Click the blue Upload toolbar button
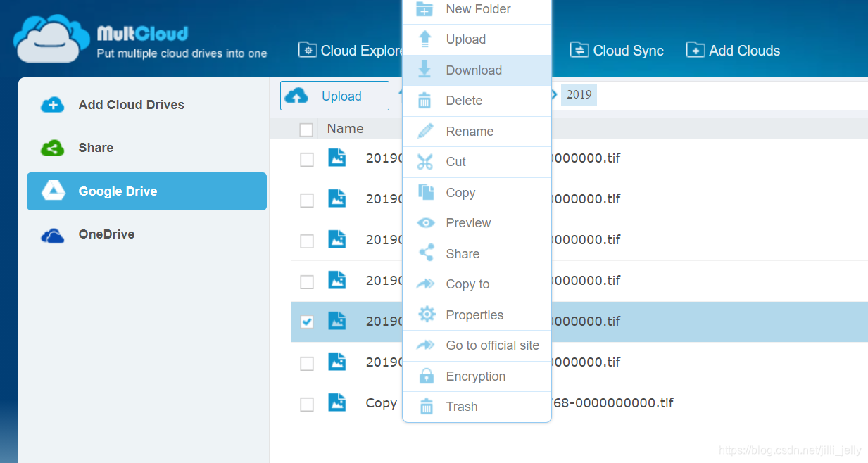Viewport: 868px width, 463px height. pos(334,96)
